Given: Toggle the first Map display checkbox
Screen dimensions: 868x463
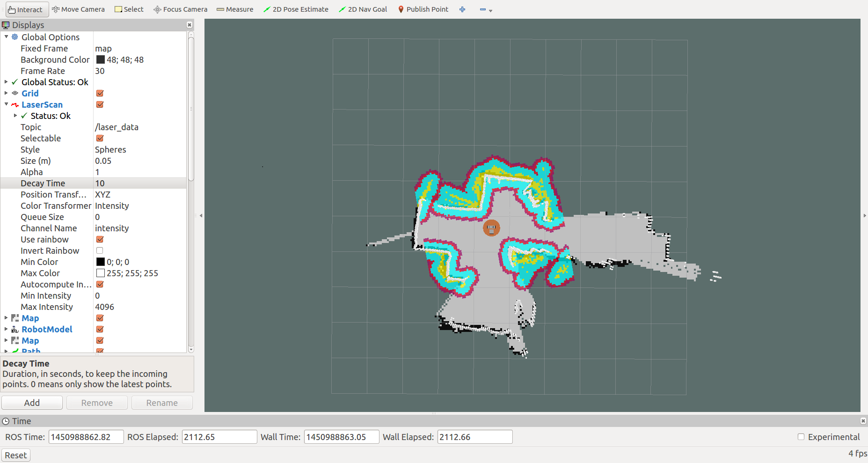Looking at the screenshot, I should point(100,318).
